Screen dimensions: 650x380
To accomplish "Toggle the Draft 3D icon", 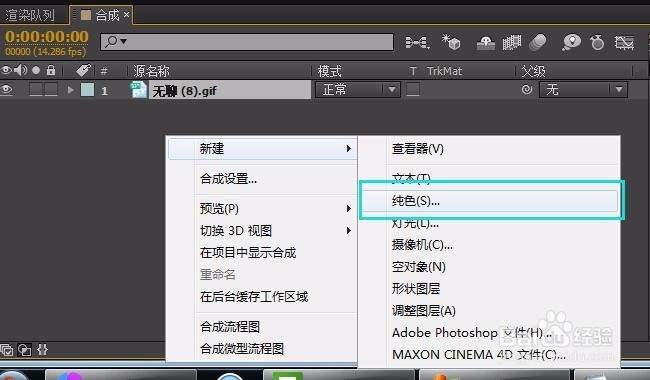I will point(451,42).
